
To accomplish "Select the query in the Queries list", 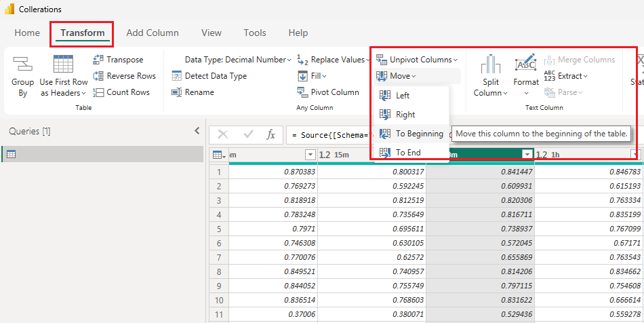I will click(102, 154).
